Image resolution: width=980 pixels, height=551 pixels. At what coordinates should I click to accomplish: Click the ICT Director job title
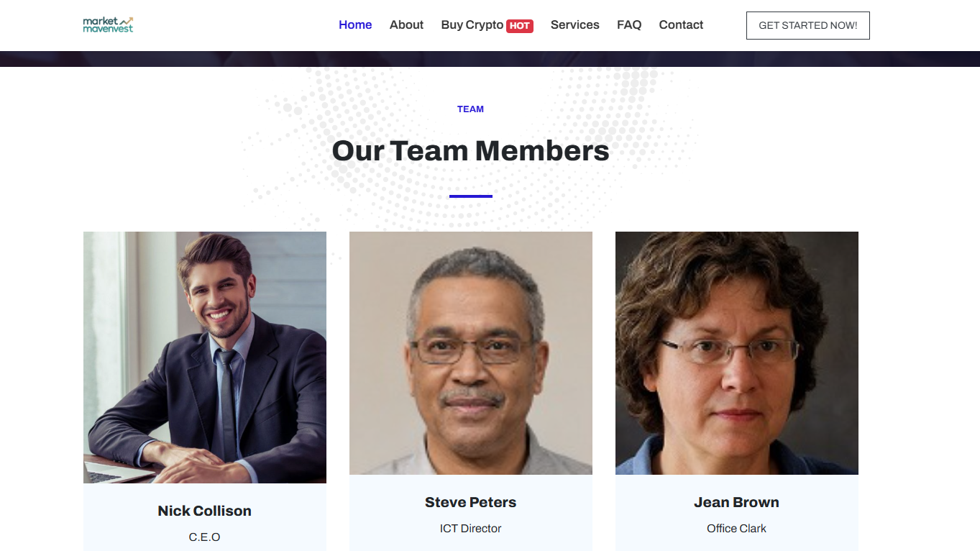(x=471, y=529)
